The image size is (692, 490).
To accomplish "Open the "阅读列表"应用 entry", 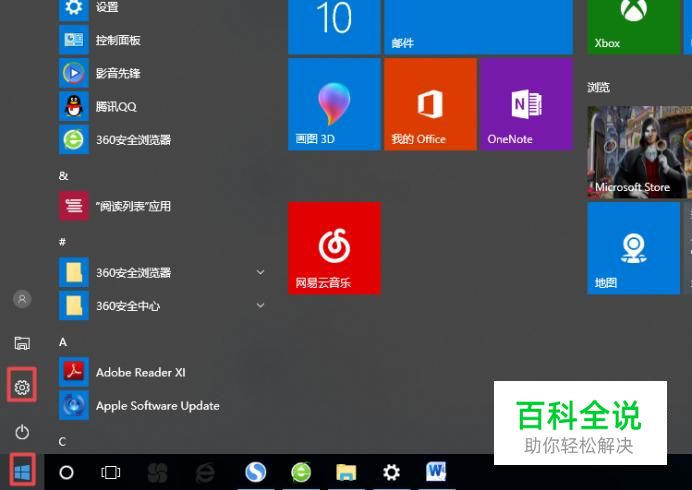I will (163, 206).
